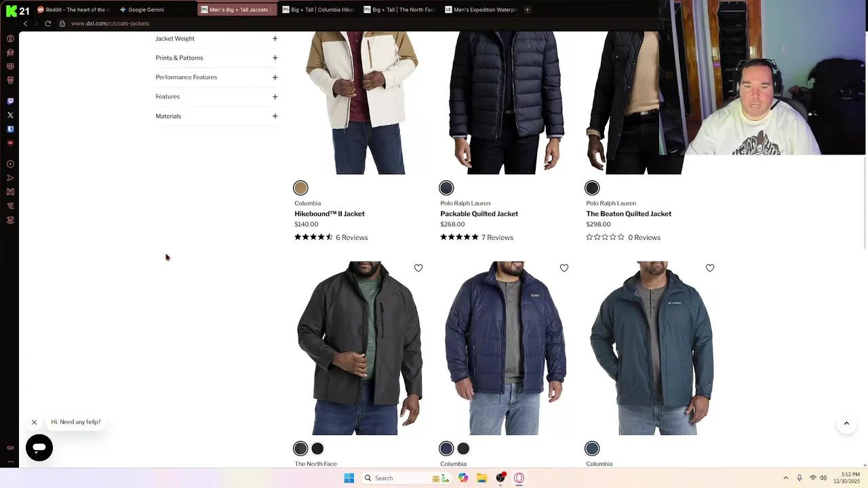
Task: Switch to the Google Gemini tab
Action: [146, 9]
